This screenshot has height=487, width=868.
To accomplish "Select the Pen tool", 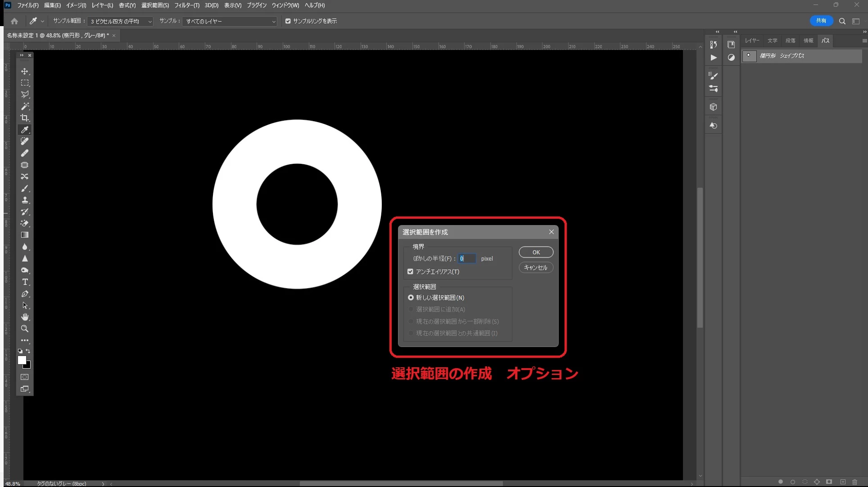I will tap(25, 294).
